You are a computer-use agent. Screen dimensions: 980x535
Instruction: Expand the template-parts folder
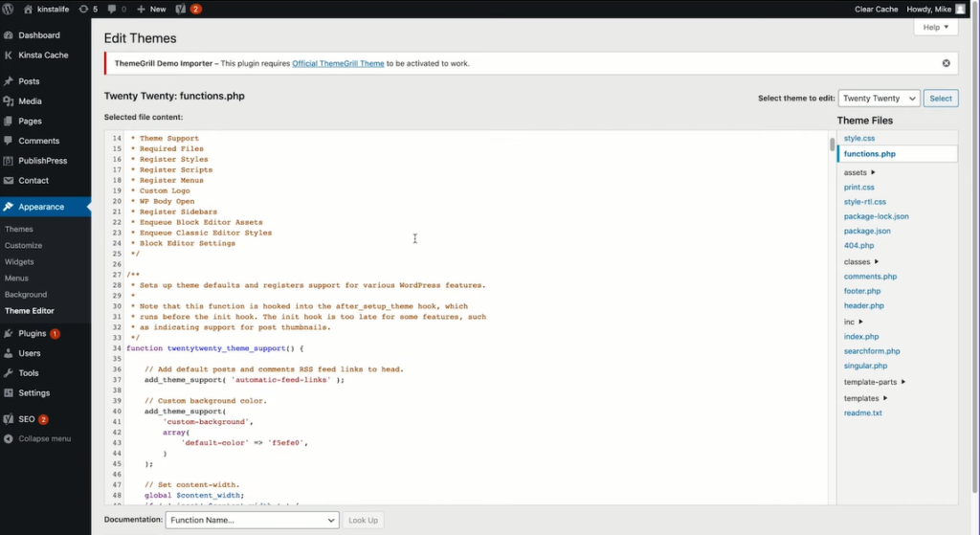[x=875, y=382]
